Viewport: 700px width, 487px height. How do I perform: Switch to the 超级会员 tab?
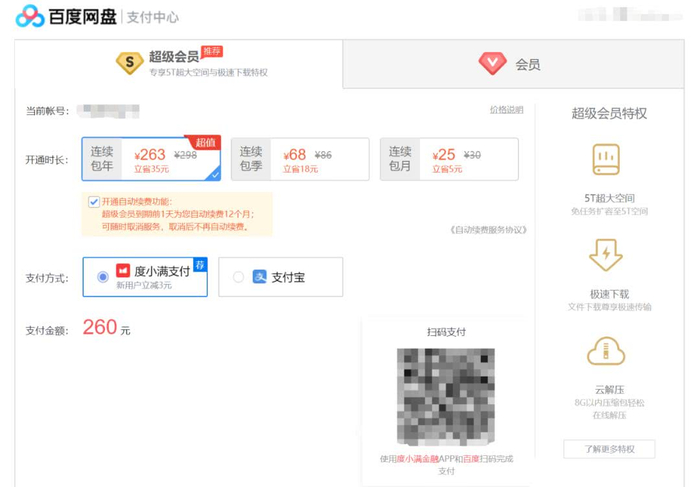pyautogui.click(x=179, y=64)
